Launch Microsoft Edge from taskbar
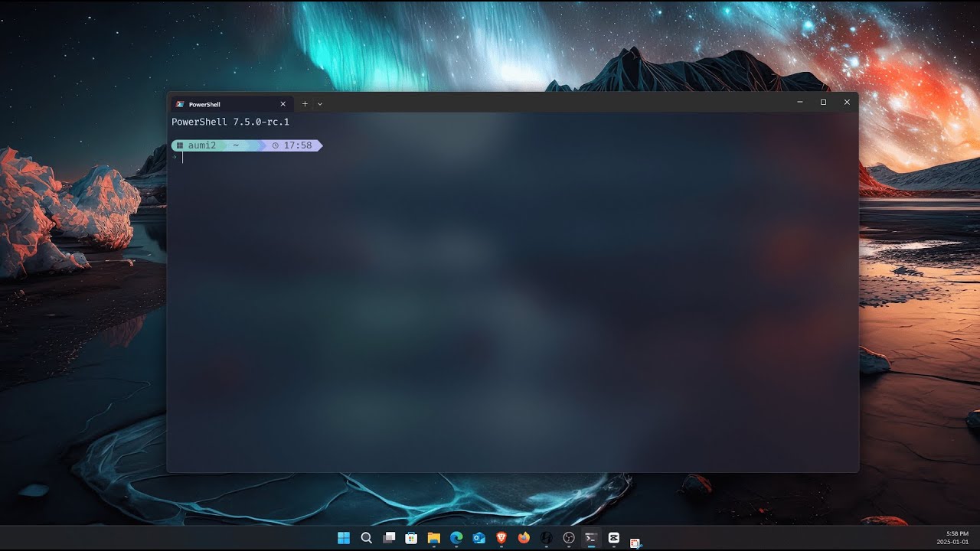 (x=456, y=538)
